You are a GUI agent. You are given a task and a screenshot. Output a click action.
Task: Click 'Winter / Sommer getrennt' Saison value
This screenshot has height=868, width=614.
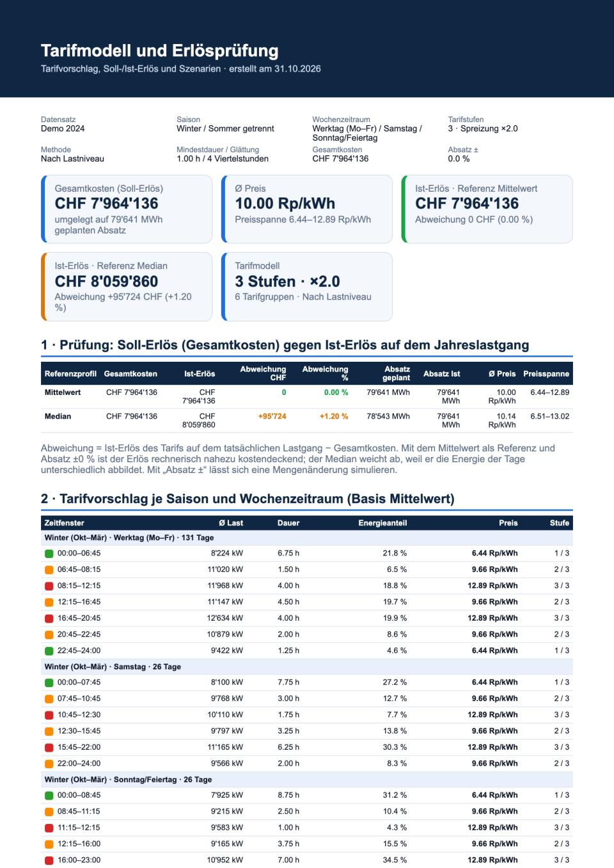[x=225, y=128]
